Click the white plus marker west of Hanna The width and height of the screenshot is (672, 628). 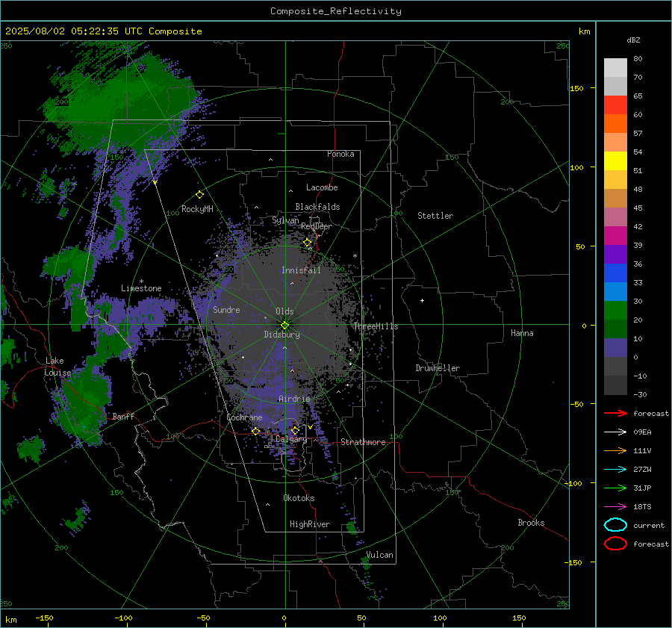click(422, 300)
